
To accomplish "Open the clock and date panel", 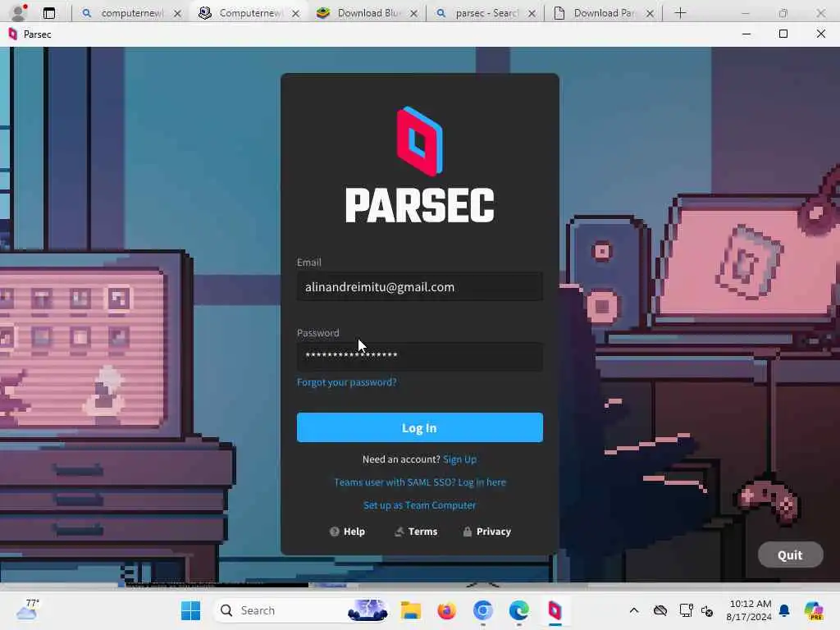I will pyautogui.click(x=749, y=610).
